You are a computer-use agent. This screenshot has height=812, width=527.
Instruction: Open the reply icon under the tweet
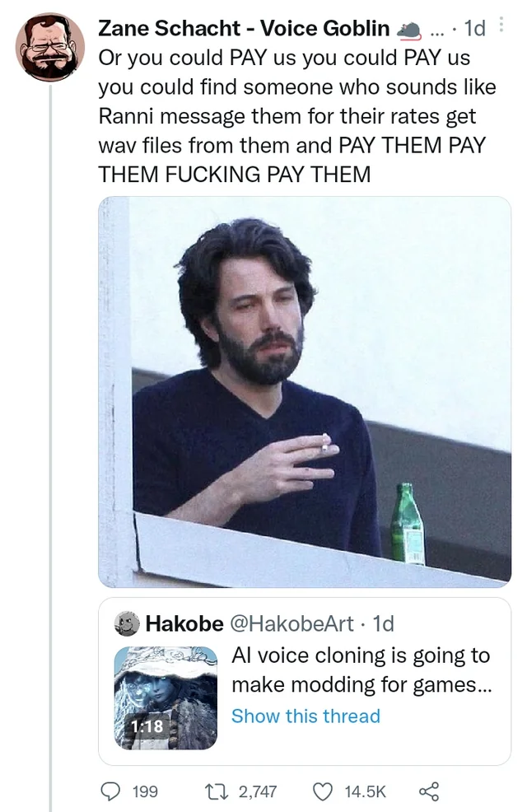click(x=110, y=791)
